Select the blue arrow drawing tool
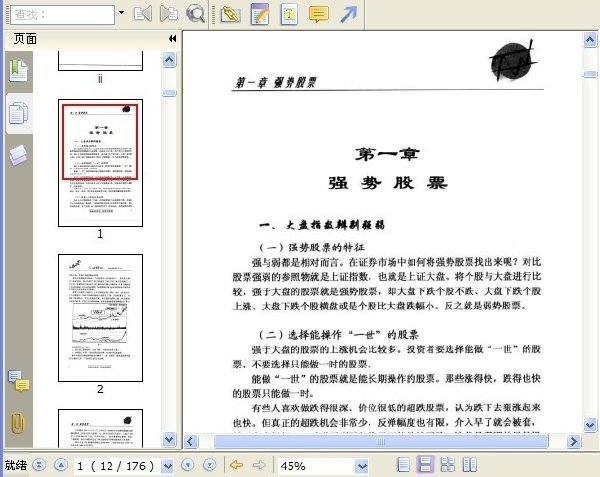The height and width of the screenshot is (477, 600). 348,14
